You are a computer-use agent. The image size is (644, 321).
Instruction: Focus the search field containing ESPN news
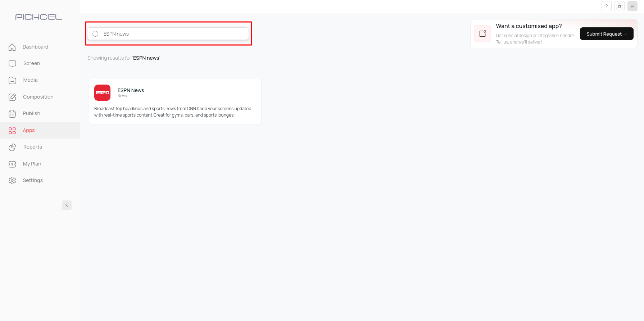click(173, 34)
